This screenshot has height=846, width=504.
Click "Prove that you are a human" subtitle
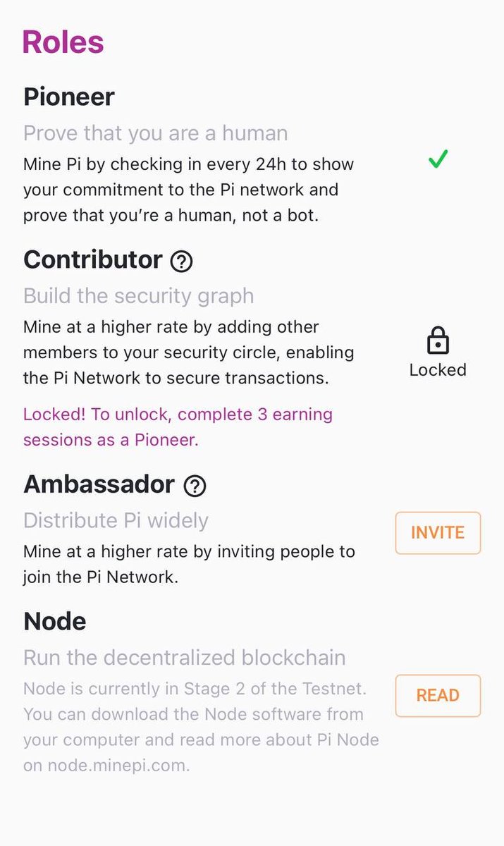click(x=156, y=133)
